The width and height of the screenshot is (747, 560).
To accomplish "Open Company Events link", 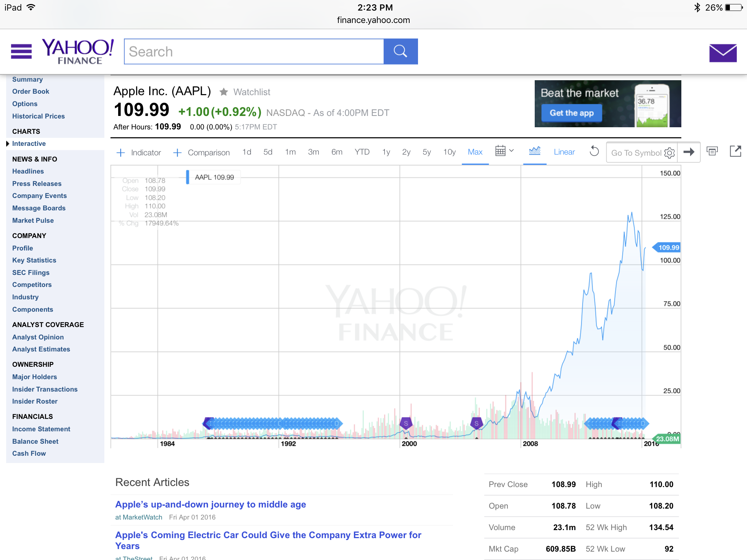I will 39,196.
